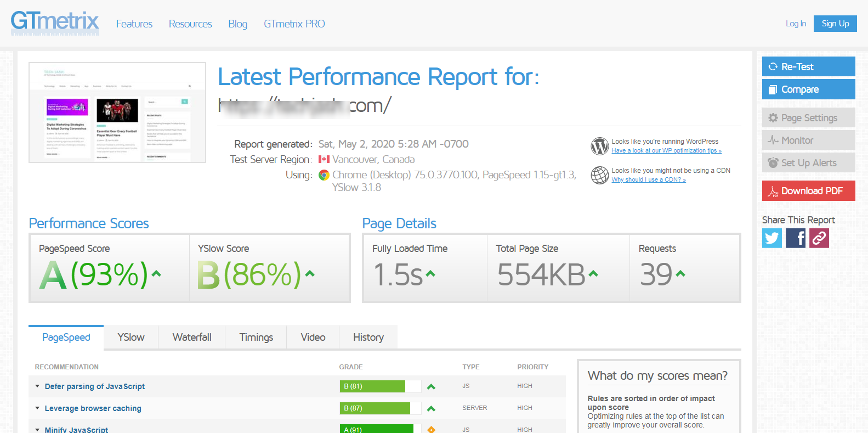Open the website screenshot thumbnail
The width and height of the screenshot is (868, 433).
tap(117, 113)
